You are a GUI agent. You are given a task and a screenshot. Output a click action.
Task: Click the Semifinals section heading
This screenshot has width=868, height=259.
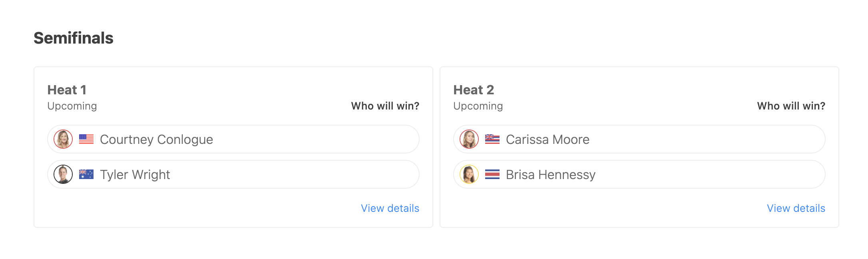[x=74, y=38]
